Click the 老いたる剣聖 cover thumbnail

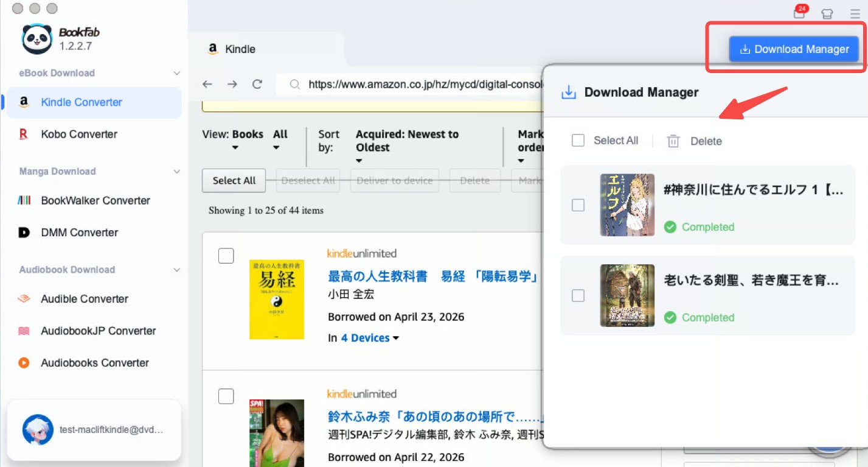pos(627,295)
